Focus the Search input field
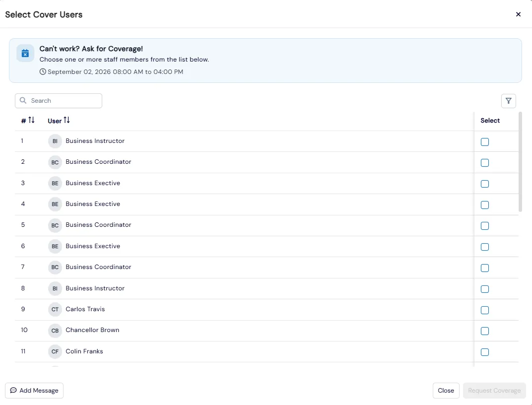 59,101
